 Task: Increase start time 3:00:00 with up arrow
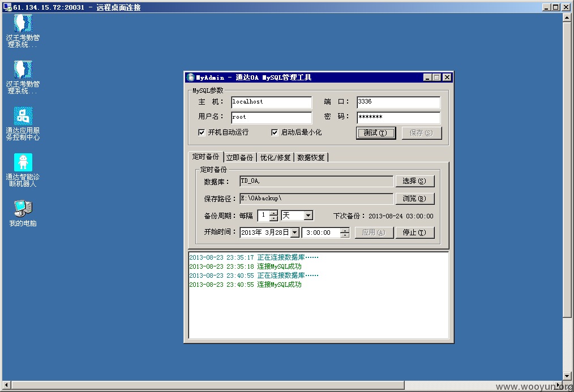coord(345,230)
